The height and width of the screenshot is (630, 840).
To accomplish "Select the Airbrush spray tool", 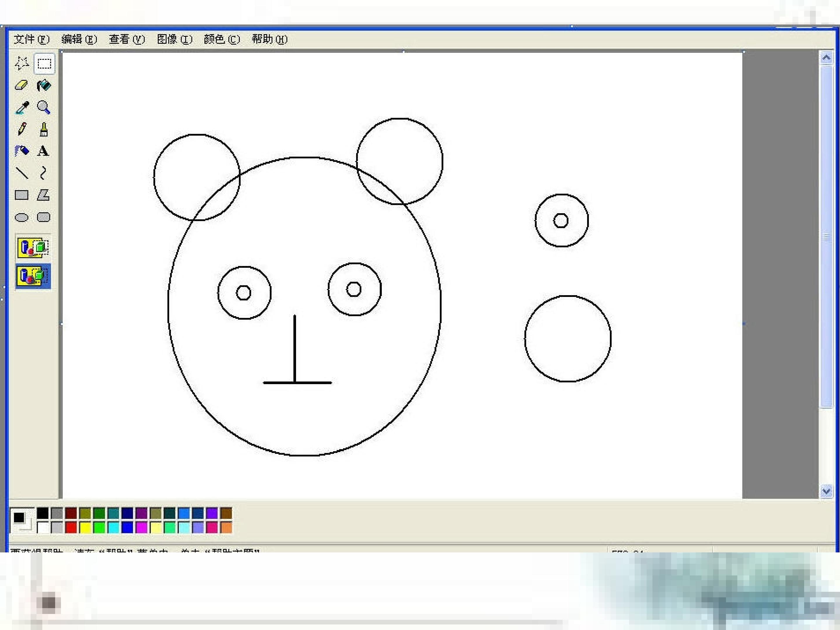I will pyautogui.click(x=22, y=151).
